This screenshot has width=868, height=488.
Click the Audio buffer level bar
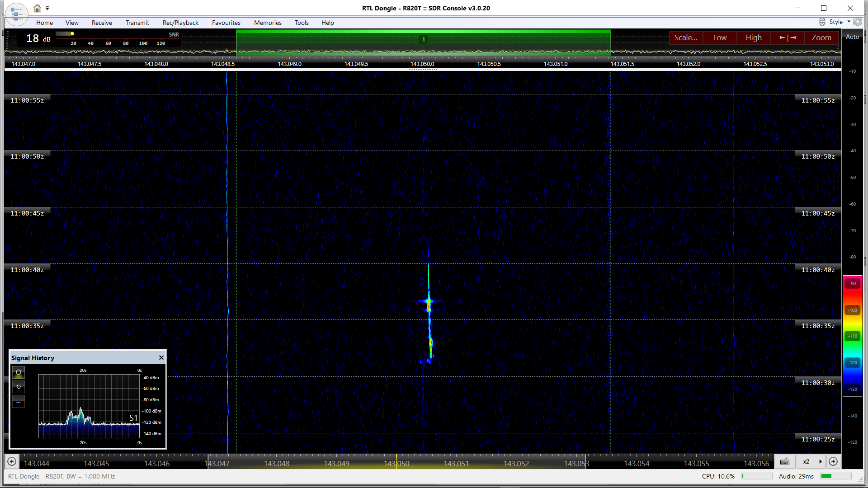click(835, 476)
